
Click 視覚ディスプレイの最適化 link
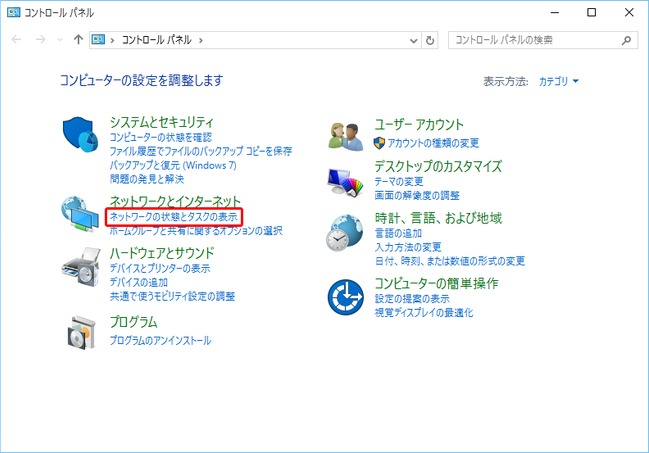point(423,312)
